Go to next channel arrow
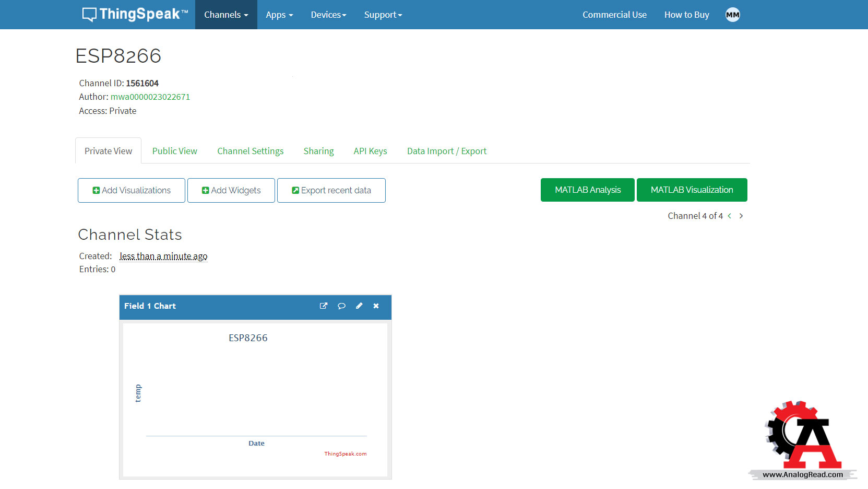This screenshot has width=868, height=489. click(741, 216)
